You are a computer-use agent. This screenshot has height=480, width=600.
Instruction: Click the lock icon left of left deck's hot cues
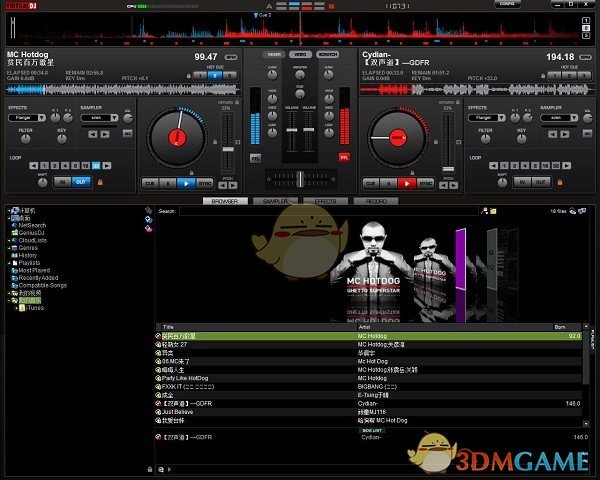[x=189, y=76]
